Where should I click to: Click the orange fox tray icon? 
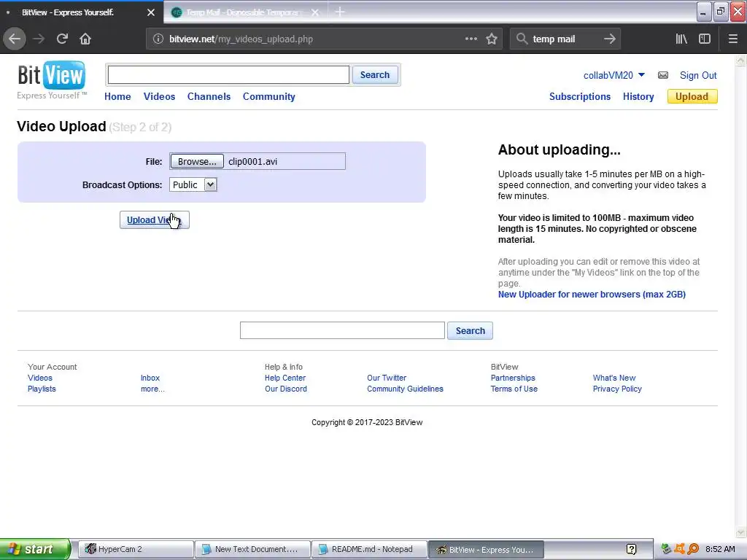click(681, 550)
